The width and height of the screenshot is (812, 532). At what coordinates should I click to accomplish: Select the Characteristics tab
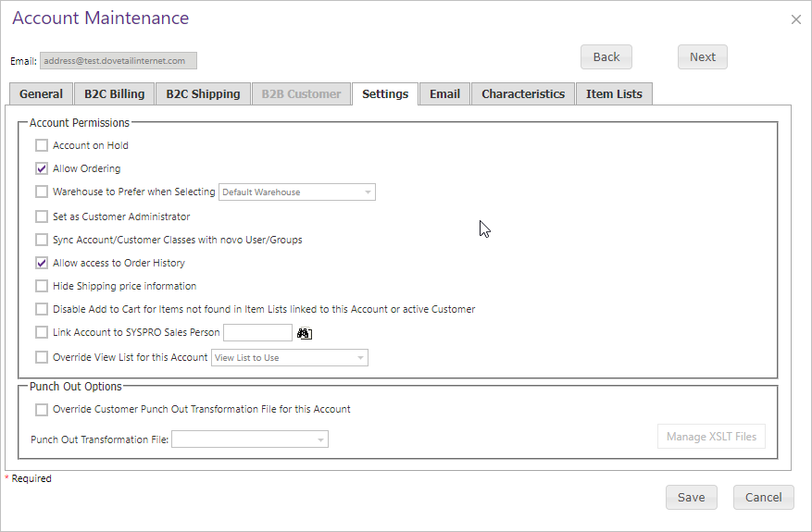(523, 94)
